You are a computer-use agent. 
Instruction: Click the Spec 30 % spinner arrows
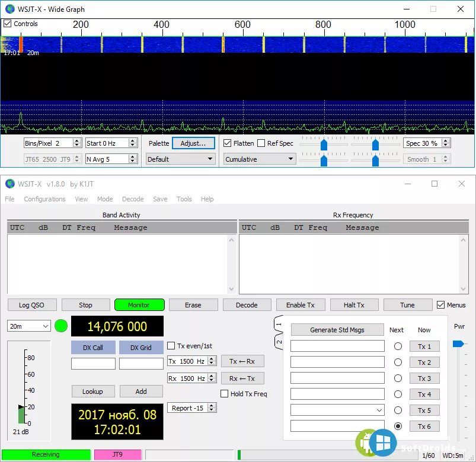(445, 143)
